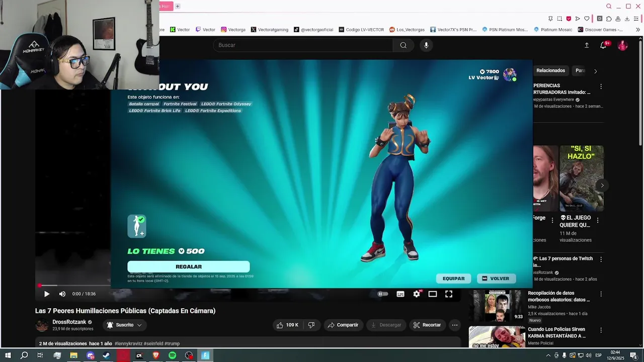Click the 7800 V-Bucks balance

[x=489, y=72]
